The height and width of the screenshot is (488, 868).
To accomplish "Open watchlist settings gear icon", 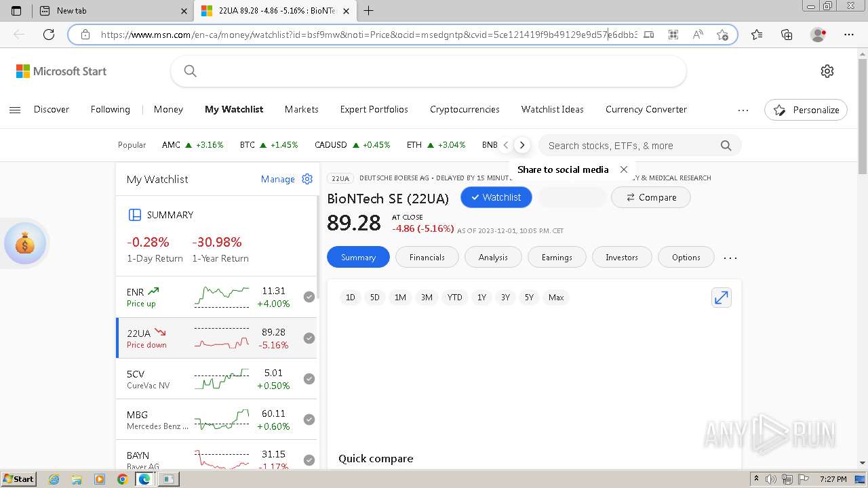I will pos(307,179).
